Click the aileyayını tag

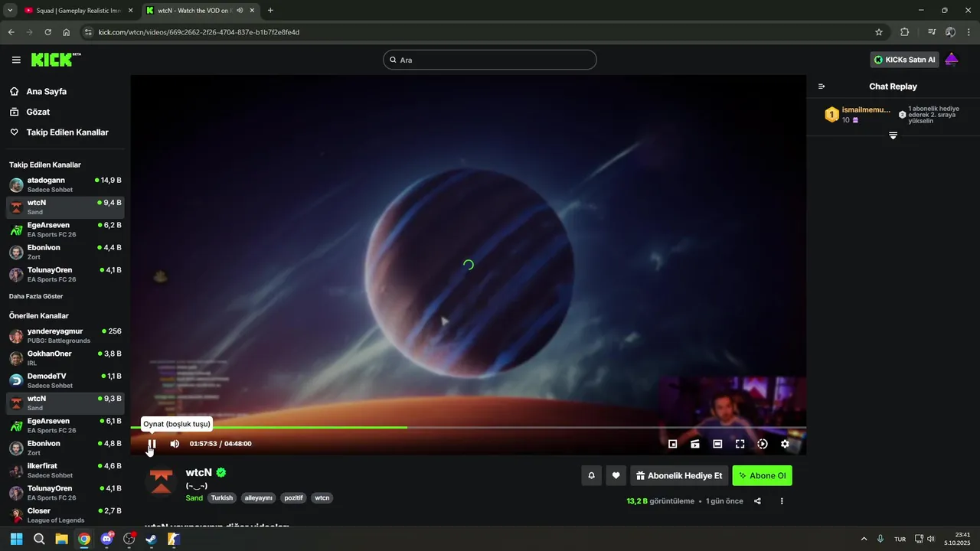click(x=258, y=497)
